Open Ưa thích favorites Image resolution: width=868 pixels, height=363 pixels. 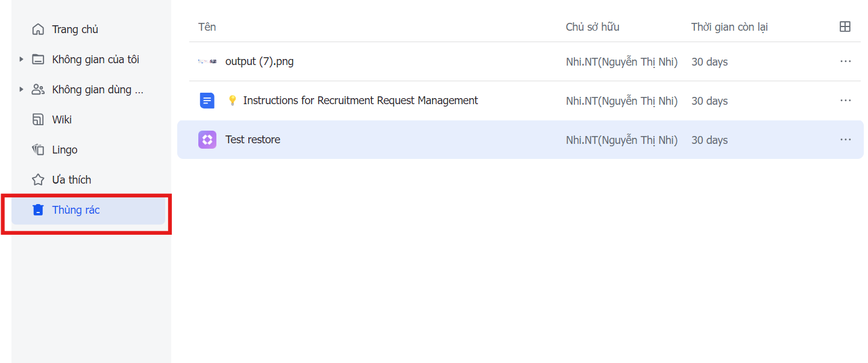(72, 180)
